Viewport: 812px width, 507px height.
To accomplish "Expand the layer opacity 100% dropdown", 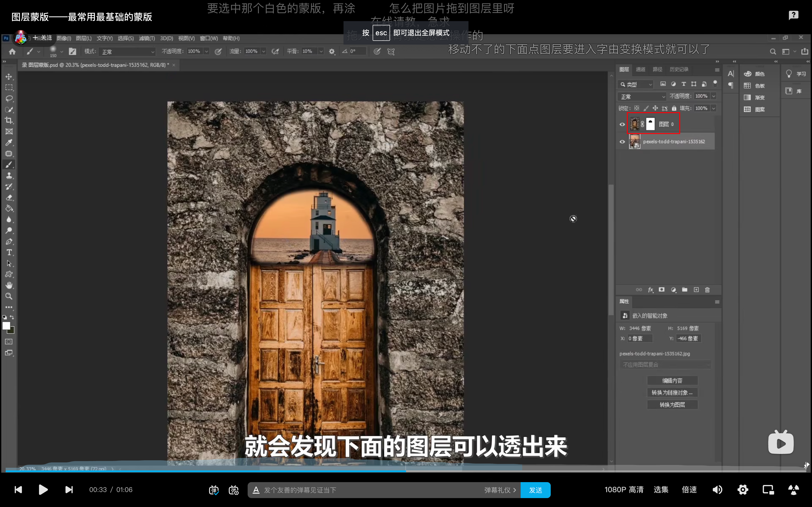I will (x=714, y=96).
